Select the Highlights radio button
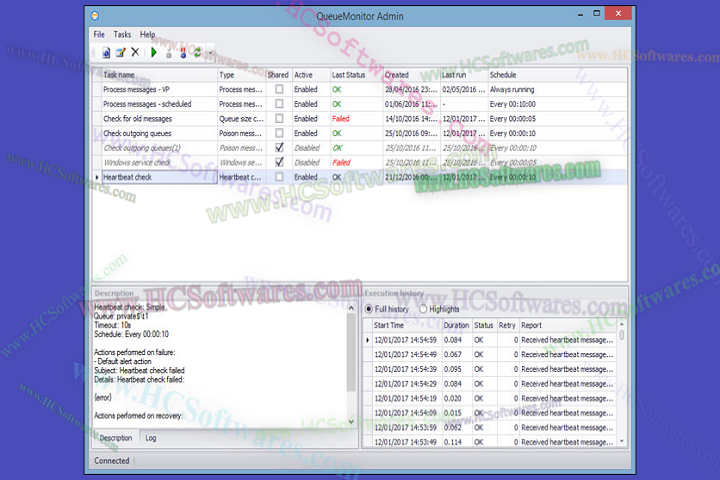 tap(423, 309)
